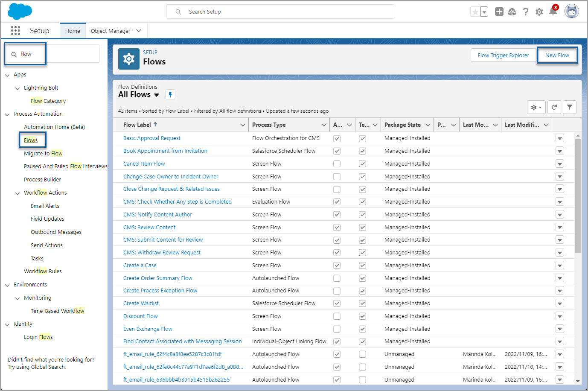Click the Salesforce cloud logo

(x=20, y=11)
